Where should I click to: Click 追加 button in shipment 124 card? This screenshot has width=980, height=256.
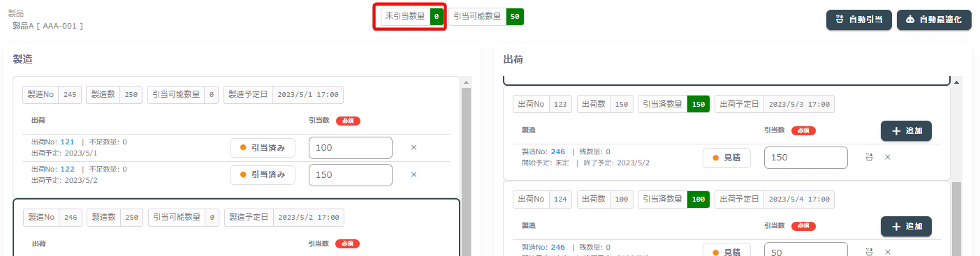coord(906,227)
